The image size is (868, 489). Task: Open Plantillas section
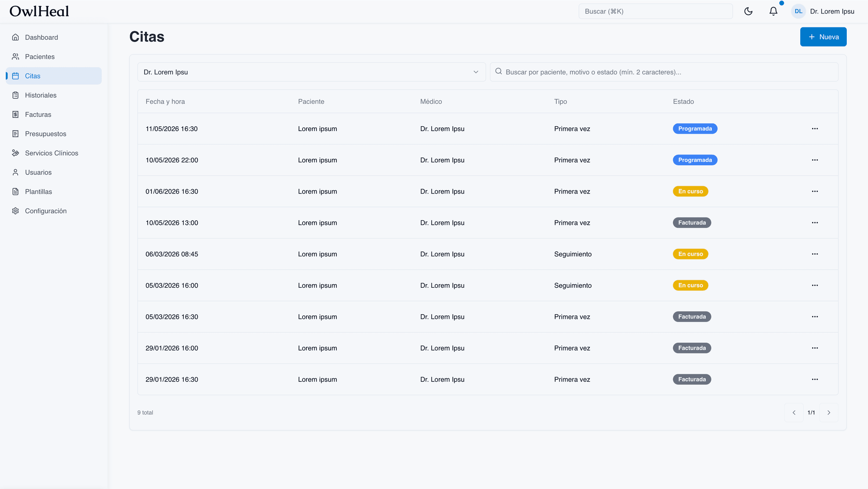click(54, 192)
